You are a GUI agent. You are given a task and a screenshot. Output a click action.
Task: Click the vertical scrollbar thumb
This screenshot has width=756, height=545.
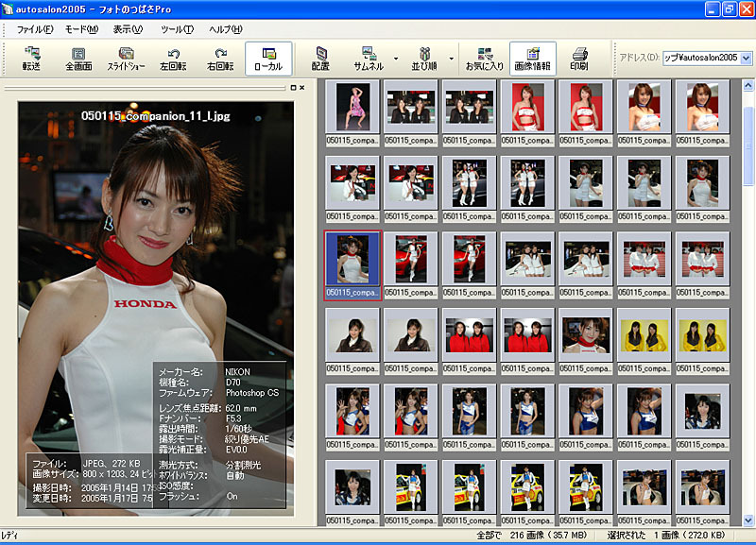748,146
